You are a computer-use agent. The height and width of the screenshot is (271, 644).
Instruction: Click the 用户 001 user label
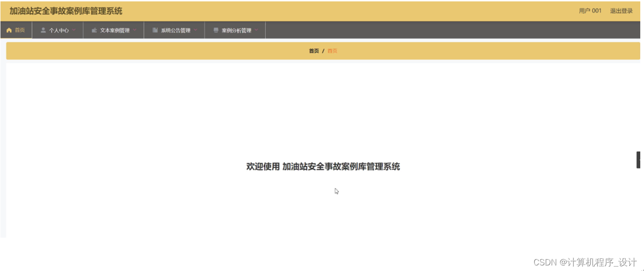tap(590, 11)
